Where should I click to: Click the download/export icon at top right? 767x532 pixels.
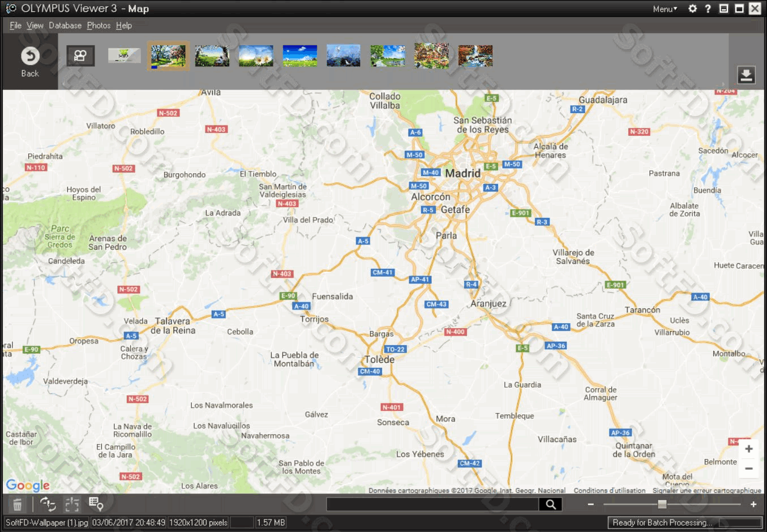pos(746,75)
